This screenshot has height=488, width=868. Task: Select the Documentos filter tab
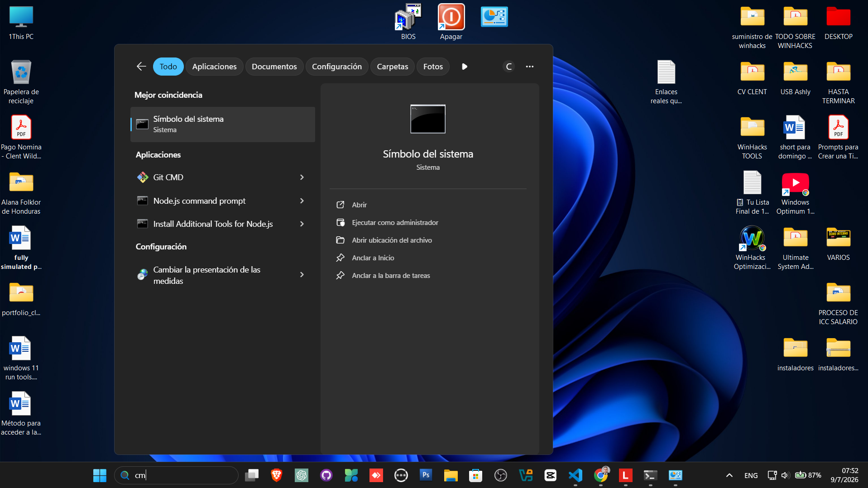pyautogui.click(x=274, y=67)
